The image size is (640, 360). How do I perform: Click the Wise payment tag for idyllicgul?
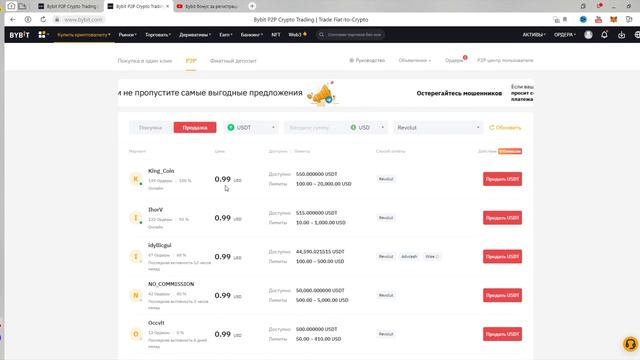pyautogui.click(x=432, y=256)
